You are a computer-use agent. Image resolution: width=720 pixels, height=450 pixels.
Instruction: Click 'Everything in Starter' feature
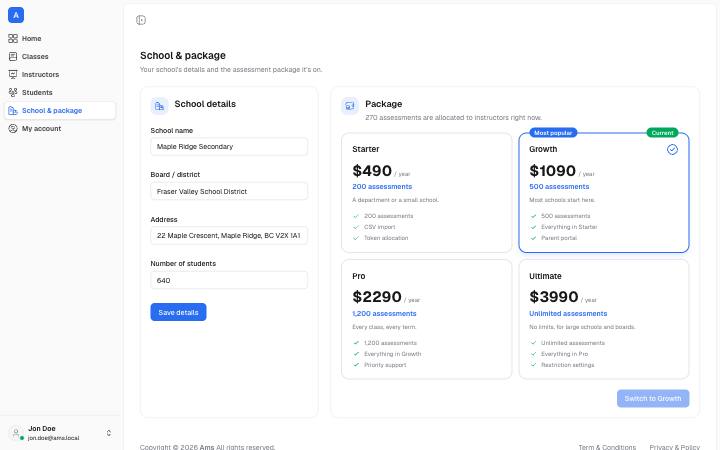(569, 227)
